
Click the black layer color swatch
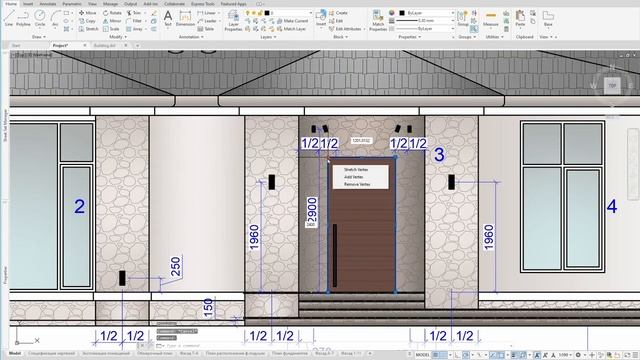(267, 13)
